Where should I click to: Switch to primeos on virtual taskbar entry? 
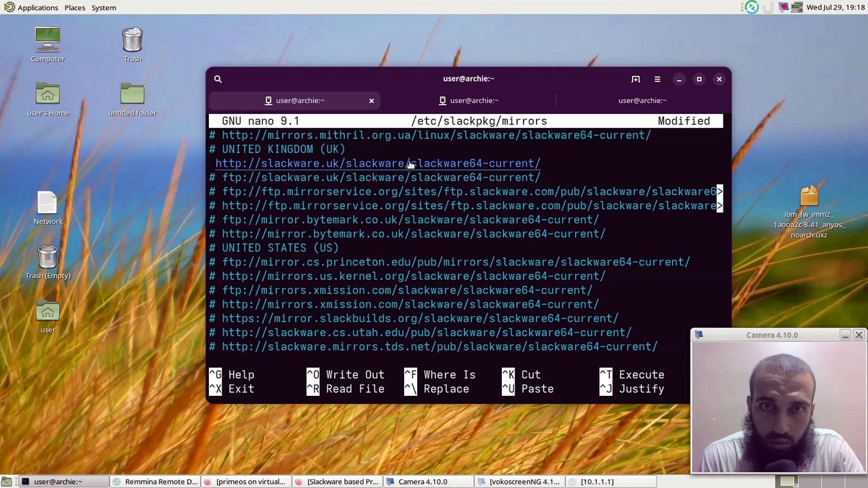click(x=245, y=482)
